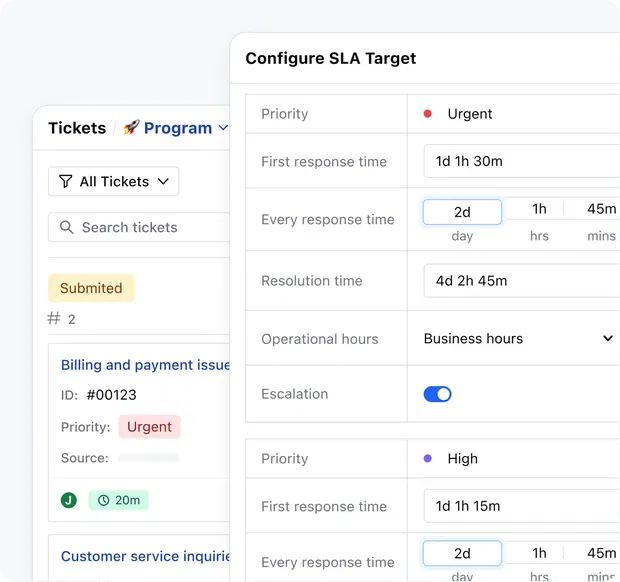Click the Configure SLA Target heading
The width and height of the screenshot is (620, 582).
click(x=331, y=59)
